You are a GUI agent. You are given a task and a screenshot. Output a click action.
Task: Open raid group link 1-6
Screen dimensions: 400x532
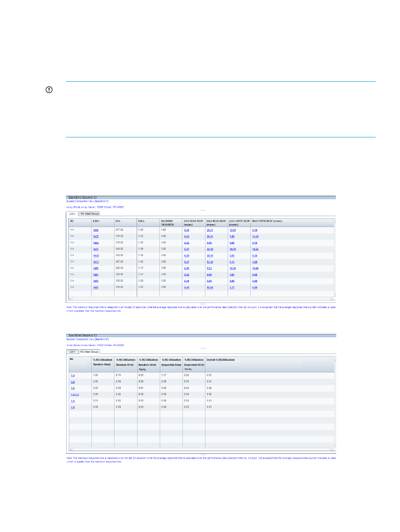pyautogui.click(x=73, y=382)
